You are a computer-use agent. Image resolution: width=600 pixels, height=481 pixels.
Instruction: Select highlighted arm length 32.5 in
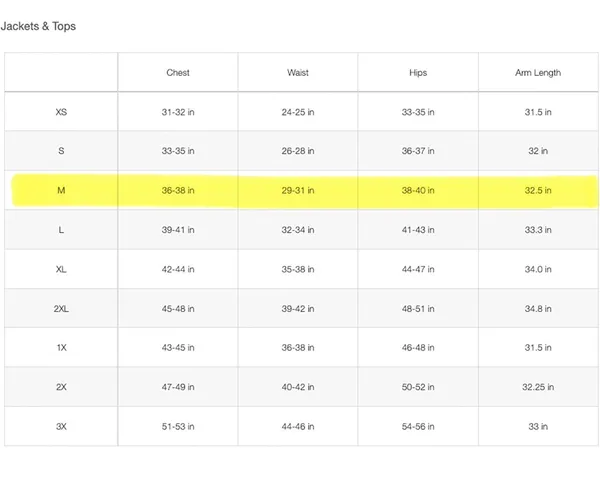(x=538, y=191)
